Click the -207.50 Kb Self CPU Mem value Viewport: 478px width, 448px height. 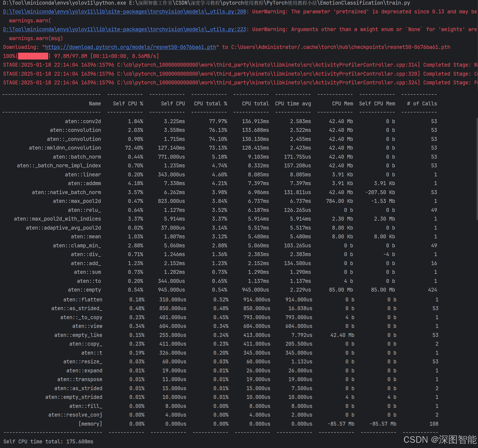[x=380, y=192]
